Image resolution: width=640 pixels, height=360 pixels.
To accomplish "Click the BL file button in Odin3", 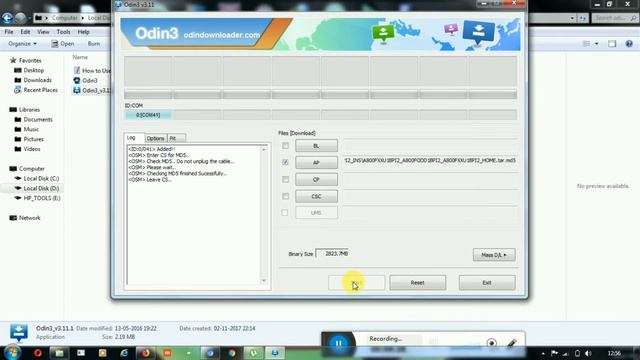I will pos(316,146).
